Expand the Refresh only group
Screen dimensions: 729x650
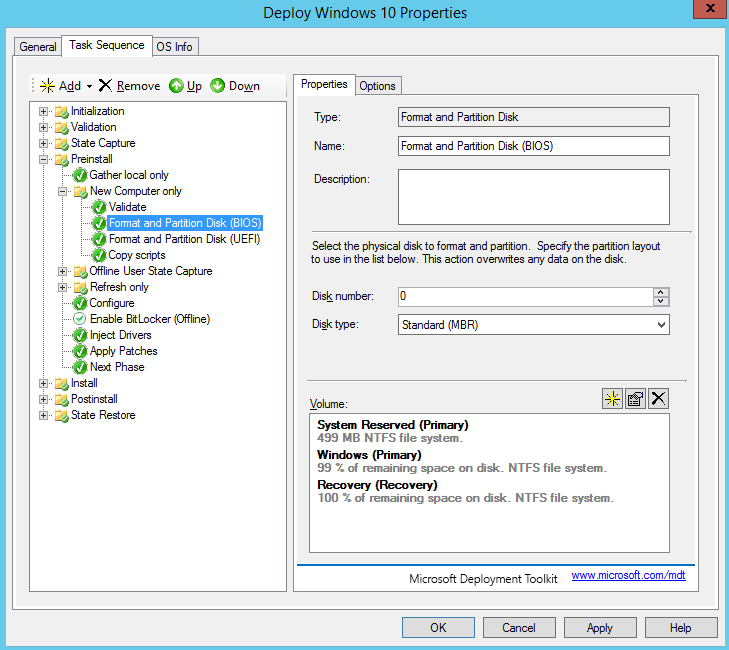click(x=62, y=287)
